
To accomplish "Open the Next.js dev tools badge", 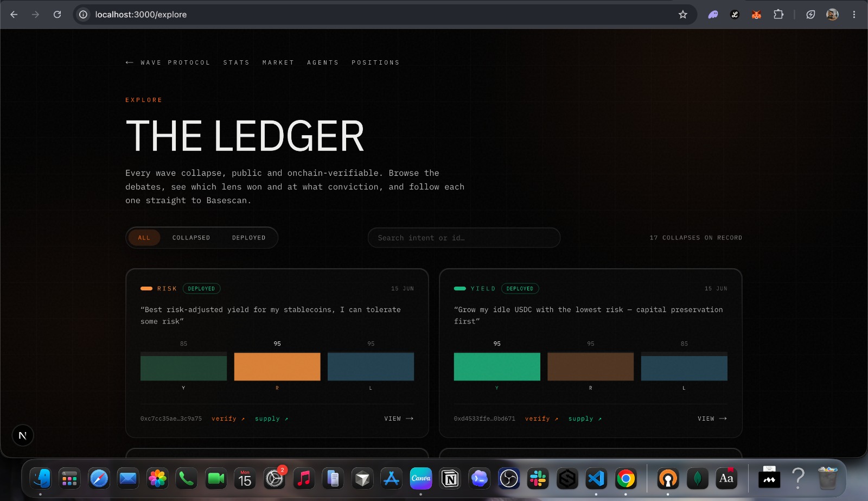I will click(x=23, y=435).
